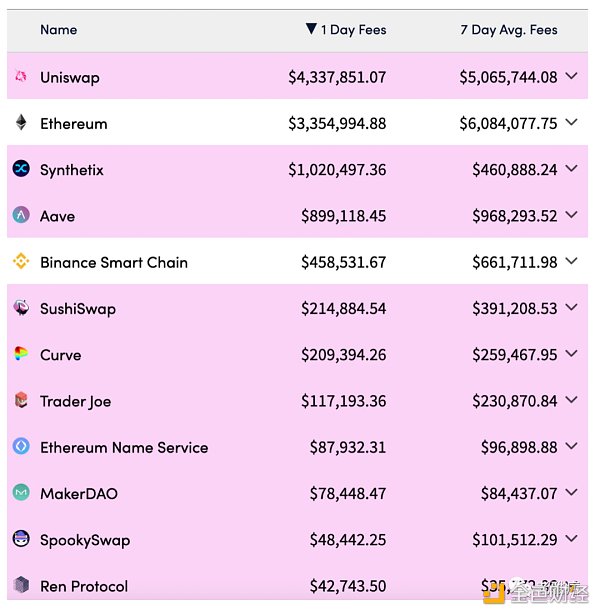600x615 pixels.
Task: Expand the Ethereum row details chevron
Action: tap(571, 122)
